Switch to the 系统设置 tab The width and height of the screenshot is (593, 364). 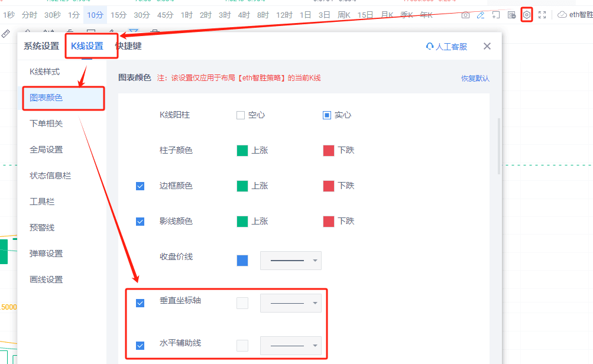[x=41, y=46]
